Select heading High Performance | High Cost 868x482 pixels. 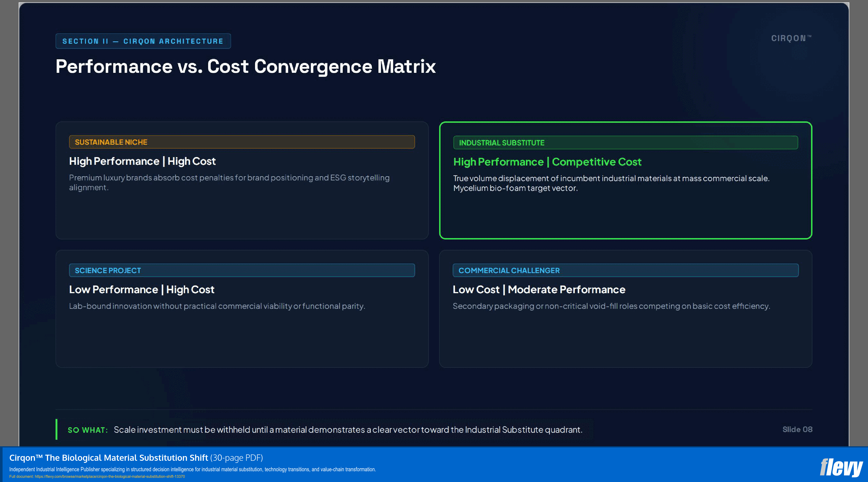point(142,161)
